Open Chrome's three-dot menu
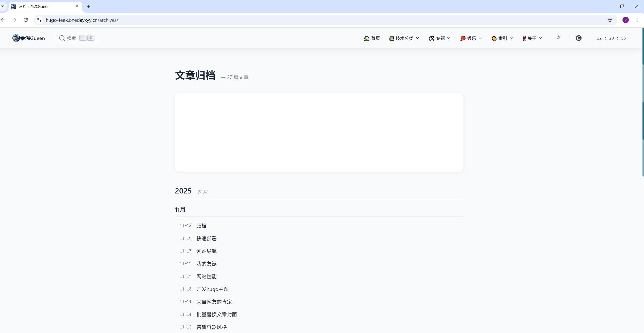 pos(637,20)
